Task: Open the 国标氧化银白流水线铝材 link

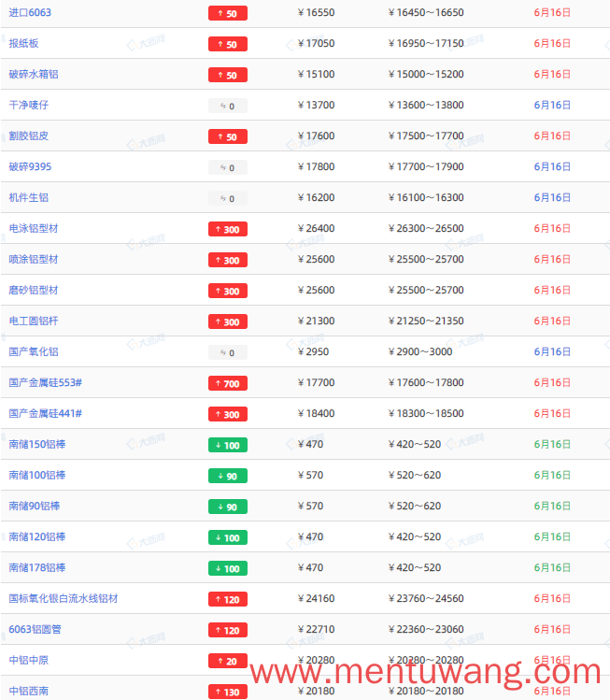Action: [64, 598]
